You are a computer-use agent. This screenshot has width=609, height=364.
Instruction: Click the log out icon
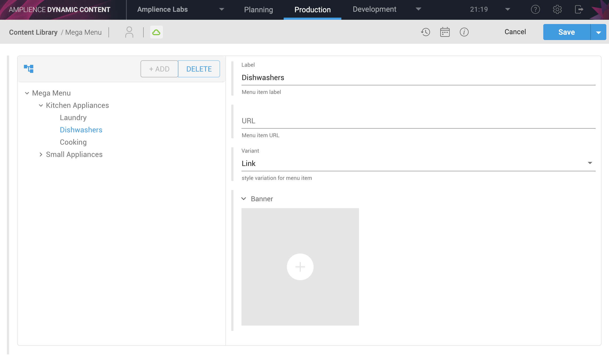pyautogui.click(x=579, y=10)
